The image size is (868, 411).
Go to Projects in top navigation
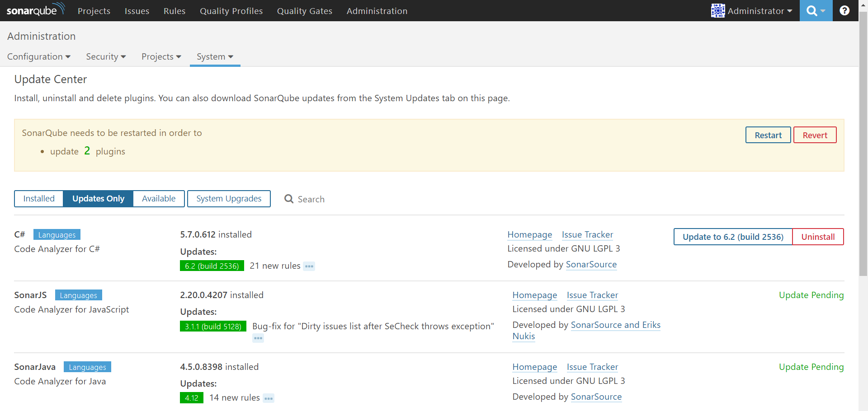point(94,11)
